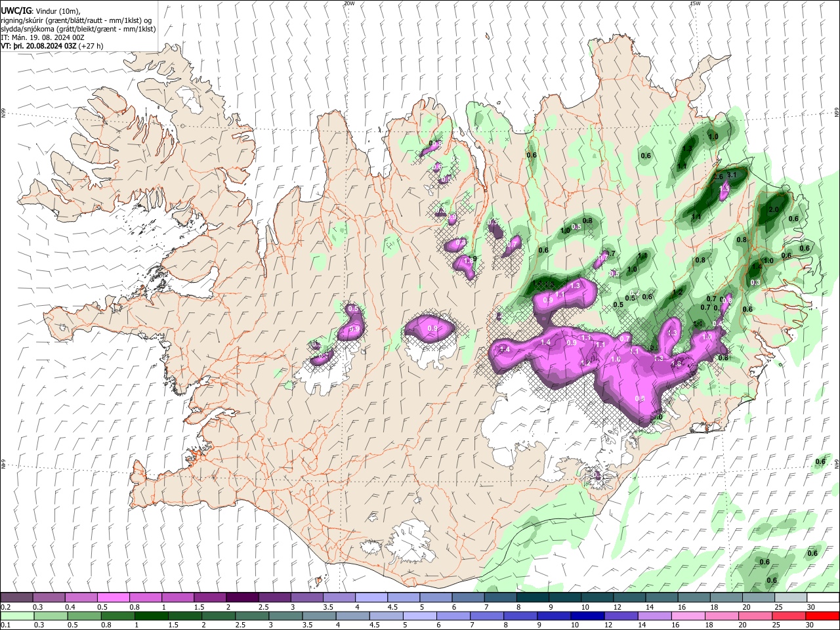This screenshot has width=840, height=630.
Task: Select the pure red swatch above 30, lower scale
Action: point(823,616)
